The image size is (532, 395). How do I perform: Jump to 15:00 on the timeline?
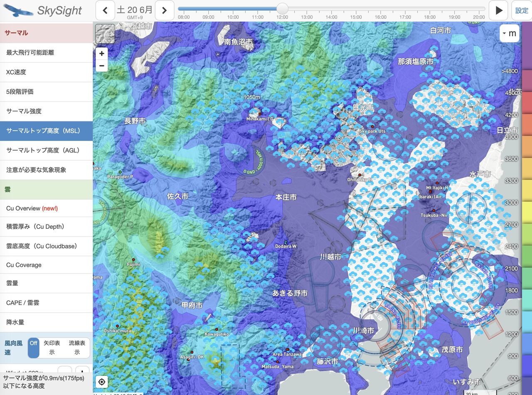tap(356, 17)
